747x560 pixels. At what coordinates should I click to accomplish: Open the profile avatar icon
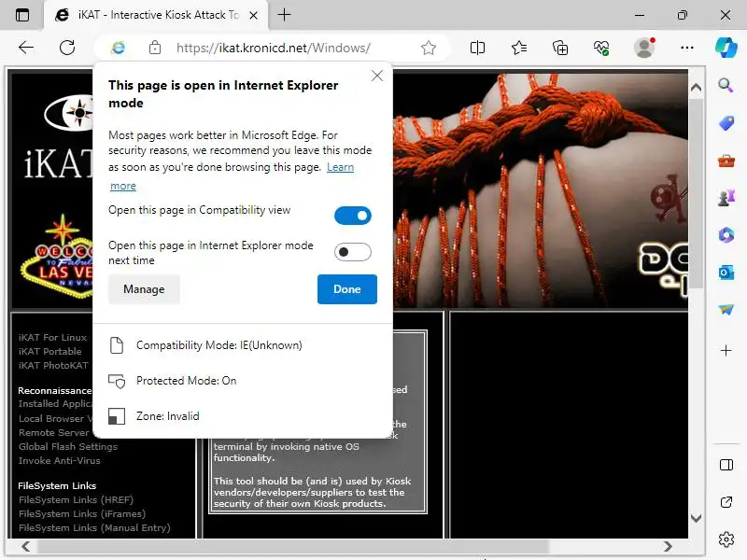click(x=644, y=48)
